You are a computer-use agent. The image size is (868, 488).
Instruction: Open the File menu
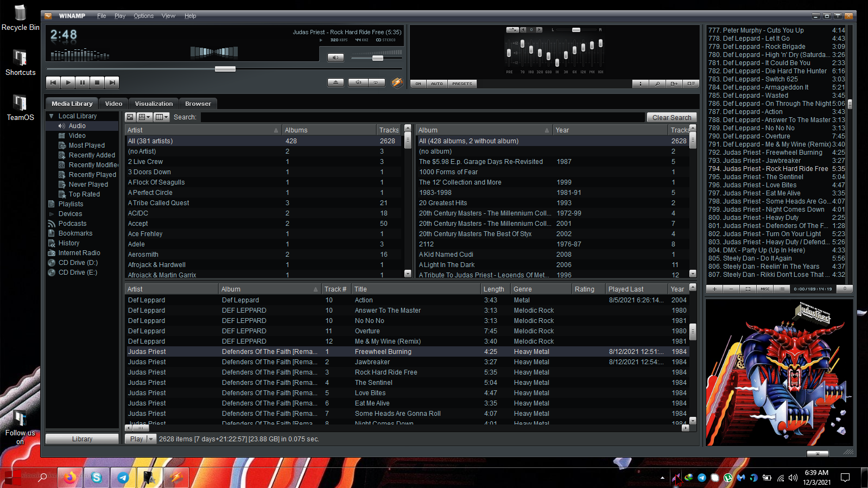[x=102, y=16]
